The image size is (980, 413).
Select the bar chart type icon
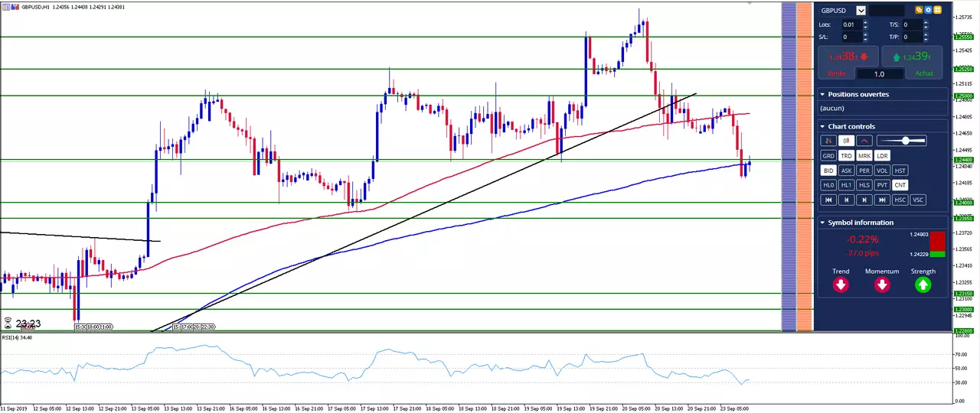click(x=828, y=141)
